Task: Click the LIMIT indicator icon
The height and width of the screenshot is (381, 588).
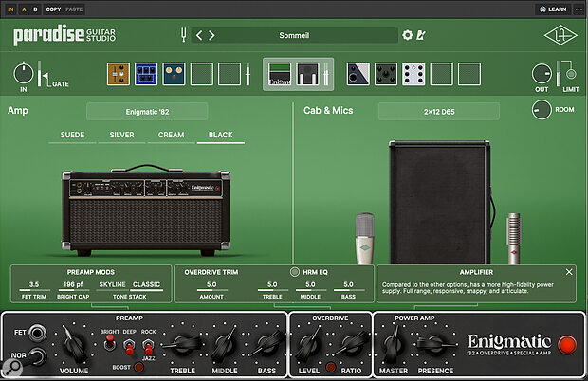Action: pyautogui.click(x=571, y=74)
